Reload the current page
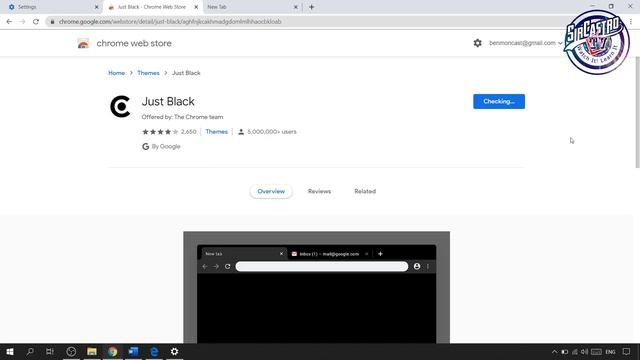Image resolution: width=640 pixels, height=360 pixels. click(36, 22)
